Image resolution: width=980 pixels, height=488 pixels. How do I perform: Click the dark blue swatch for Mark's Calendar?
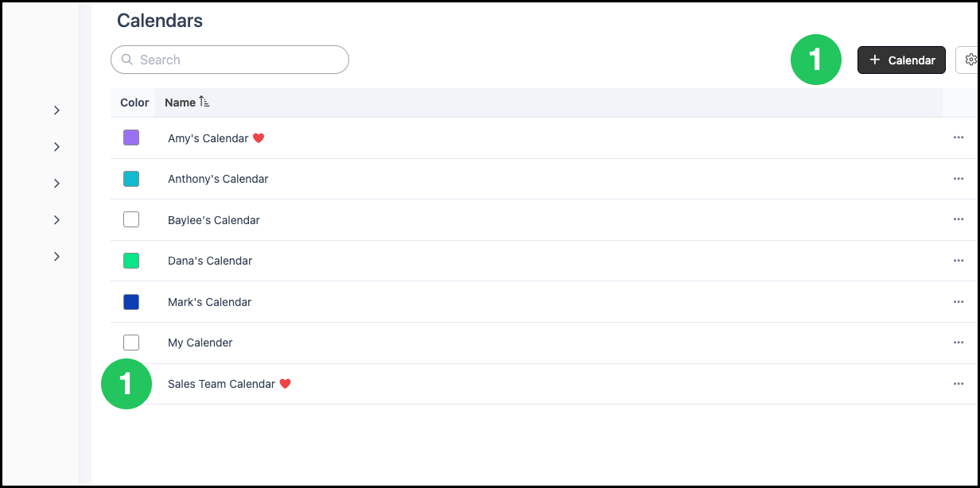131,302
